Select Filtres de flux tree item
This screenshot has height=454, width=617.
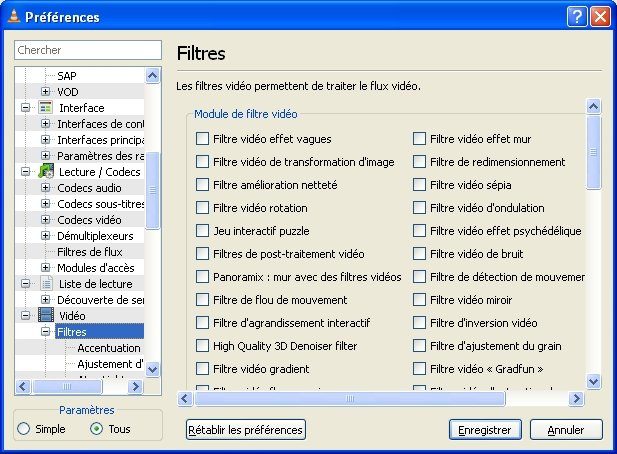coord(90,252)
